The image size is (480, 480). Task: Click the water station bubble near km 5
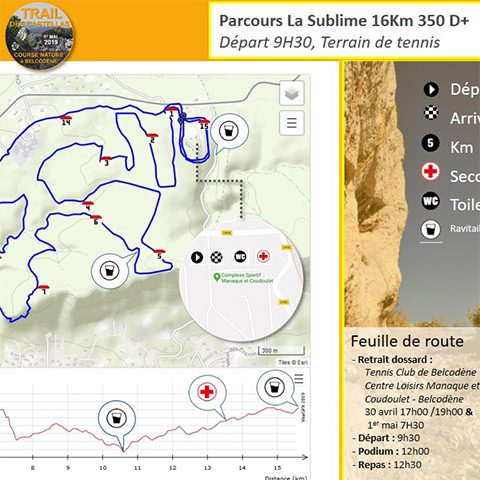point(110,270)
